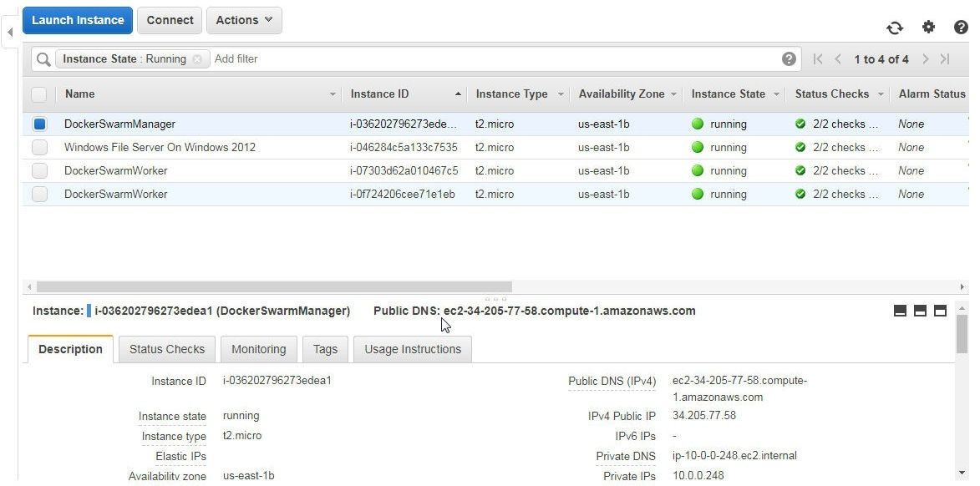Select the Windows File Server instance checkbox

tap(39, 148)
